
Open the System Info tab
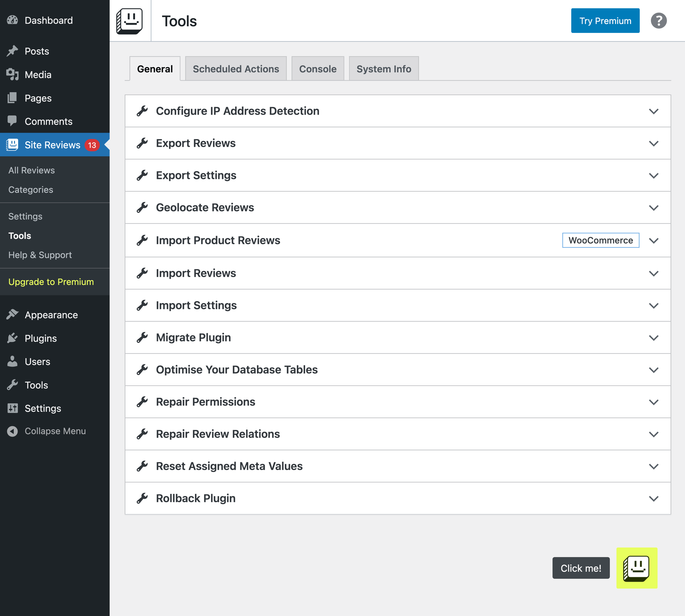pos(384,69)
